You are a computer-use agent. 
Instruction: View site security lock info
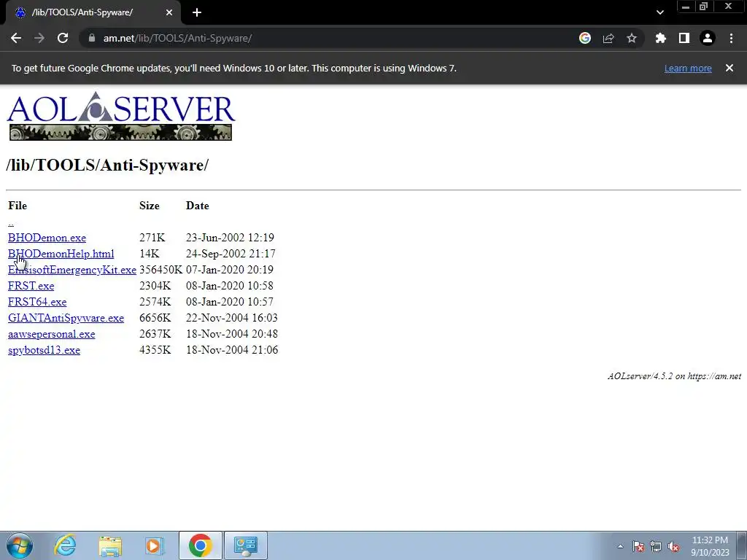(92, 38)
